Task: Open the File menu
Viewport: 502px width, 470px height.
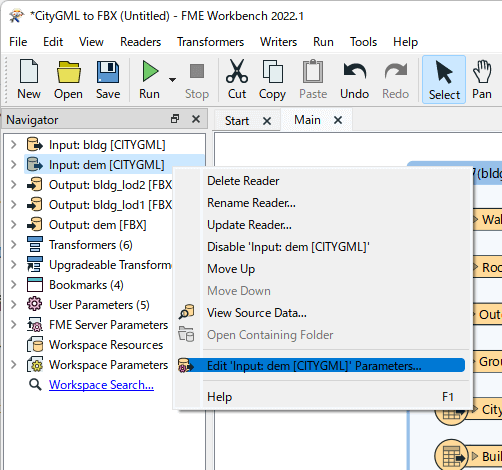Action: tap(18, 42)
